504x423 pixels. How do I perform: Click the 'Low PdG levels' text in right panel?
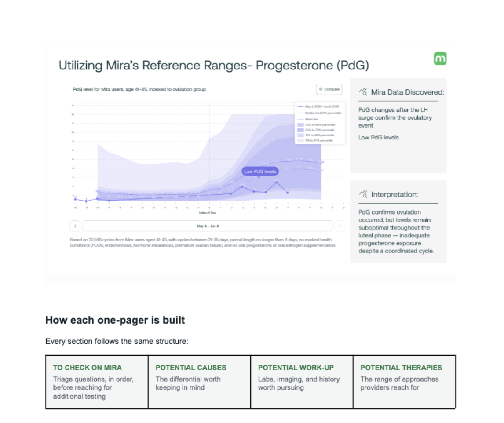(x=379, y=138)
